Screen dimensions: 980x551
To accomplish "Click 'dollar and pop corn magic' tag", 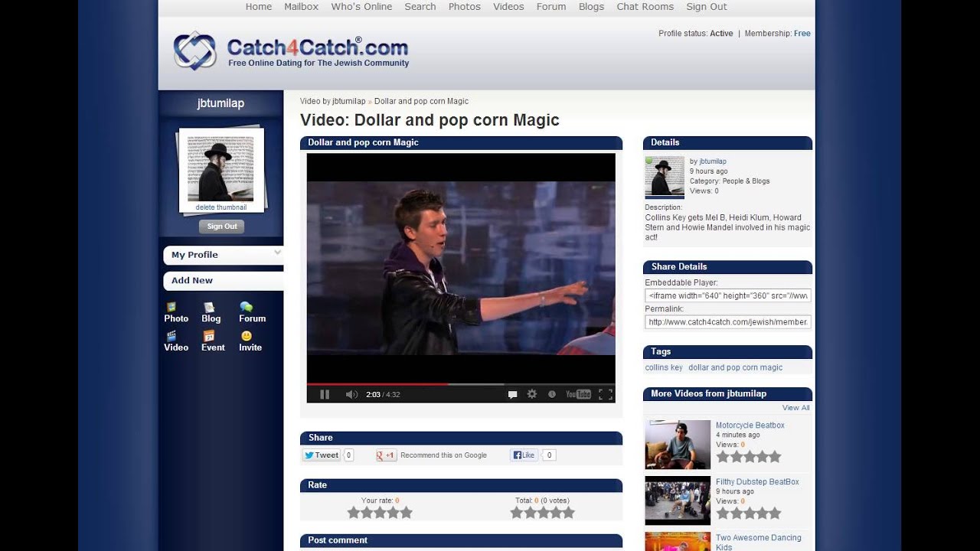I will click(x=736, y=367).
